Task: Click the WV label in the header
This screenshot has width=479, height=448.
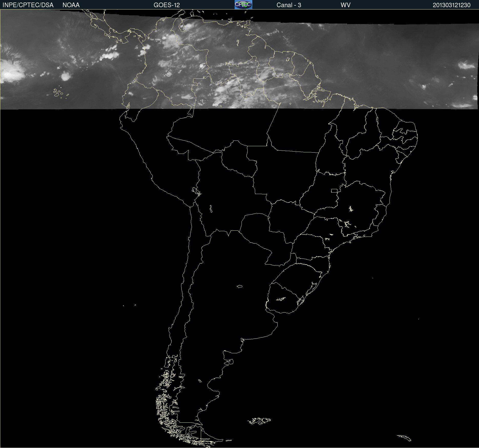Action: (x=346, y=5)
